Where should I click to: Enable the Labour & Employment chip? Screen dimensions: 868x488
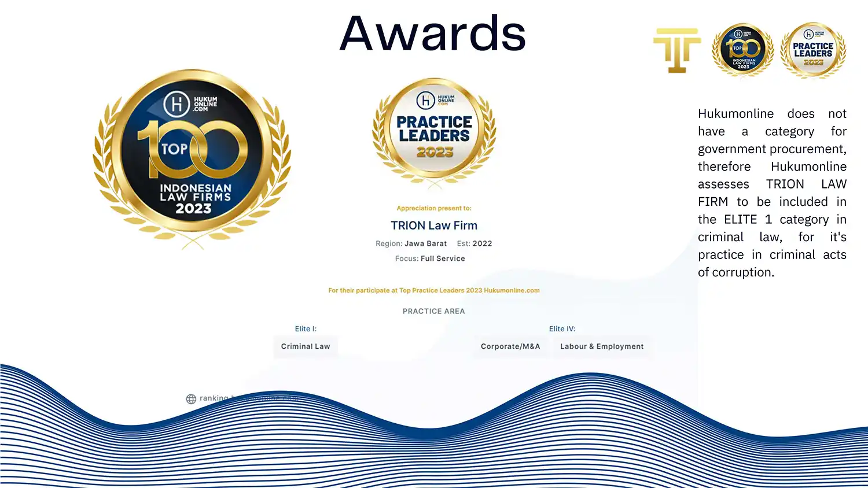click(x=602, y=346)
